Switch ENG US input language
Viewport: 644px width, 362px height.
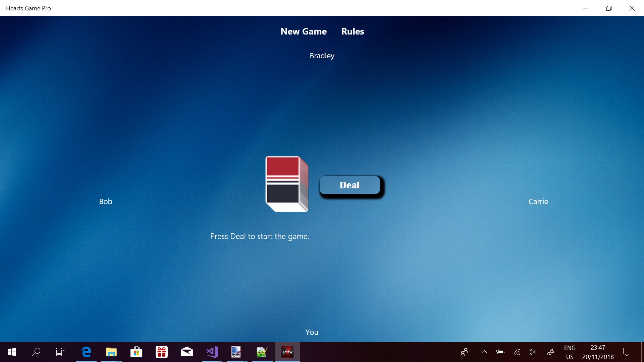pos(570,352)
